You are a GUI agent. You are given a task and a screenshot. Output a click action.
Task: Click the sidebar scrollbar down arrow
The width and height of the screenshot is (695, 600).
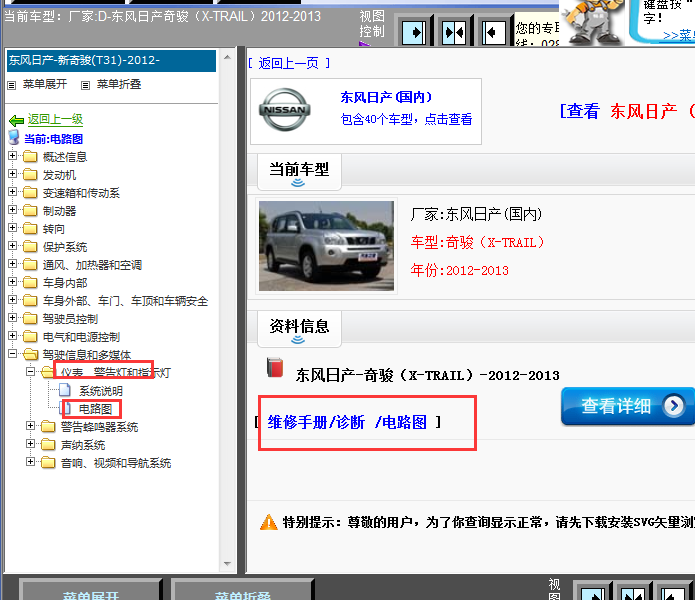[227, 564]
